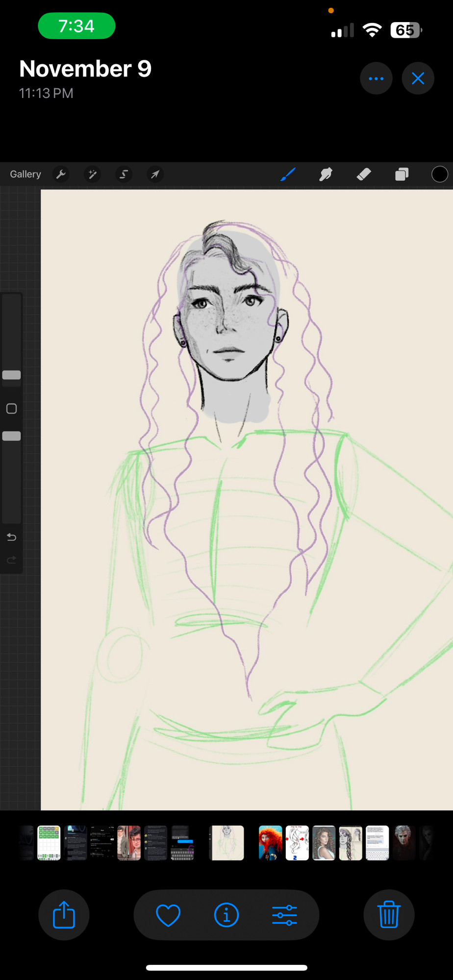This screenshot has width=453, height=980.
Task: Delete the photo with the trash icon
Action: tap(389, 915)
